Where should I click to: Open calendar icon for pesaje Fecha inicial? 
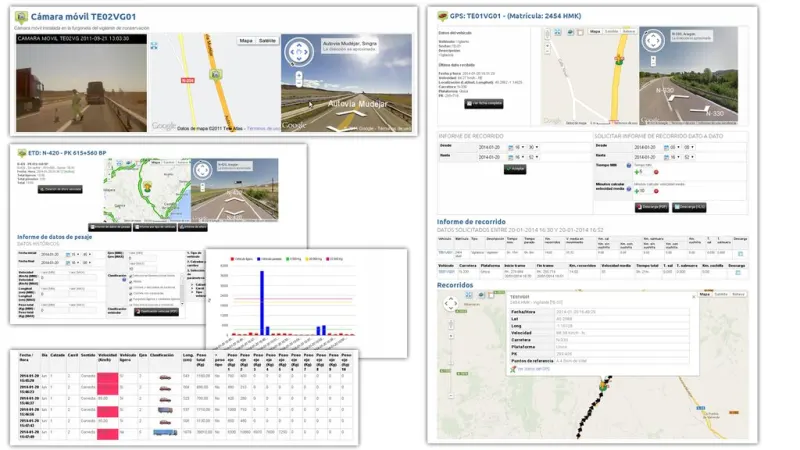67,254
